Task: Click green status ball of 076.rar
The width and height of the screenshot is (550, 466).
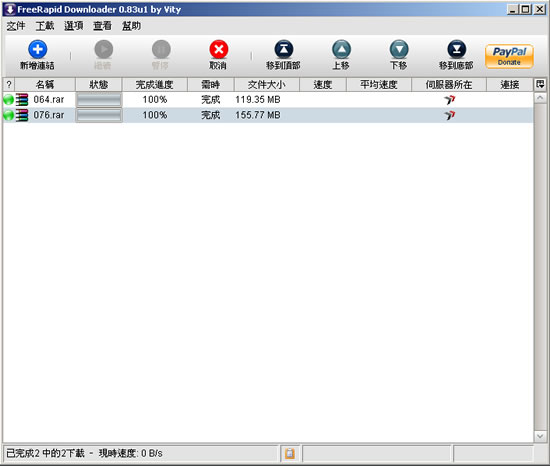Action: 8,115
